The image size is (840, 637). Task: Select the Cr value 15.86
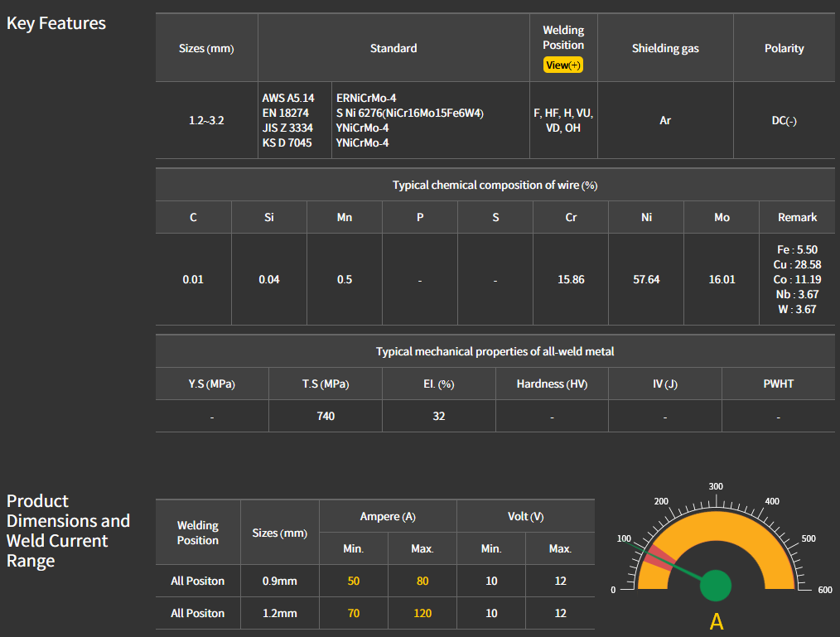point(571,279)
